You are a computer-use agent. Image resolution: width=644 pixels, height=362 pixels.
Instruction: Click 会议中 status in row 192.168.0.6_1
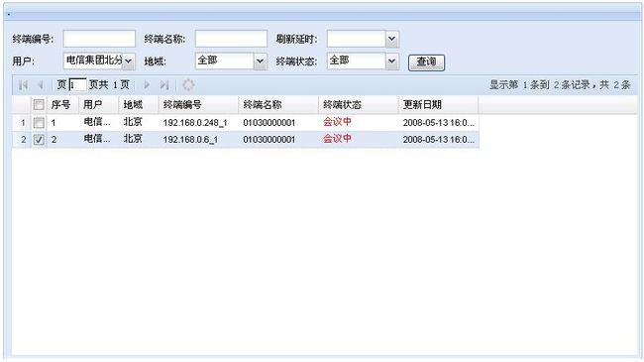(337, 139)
